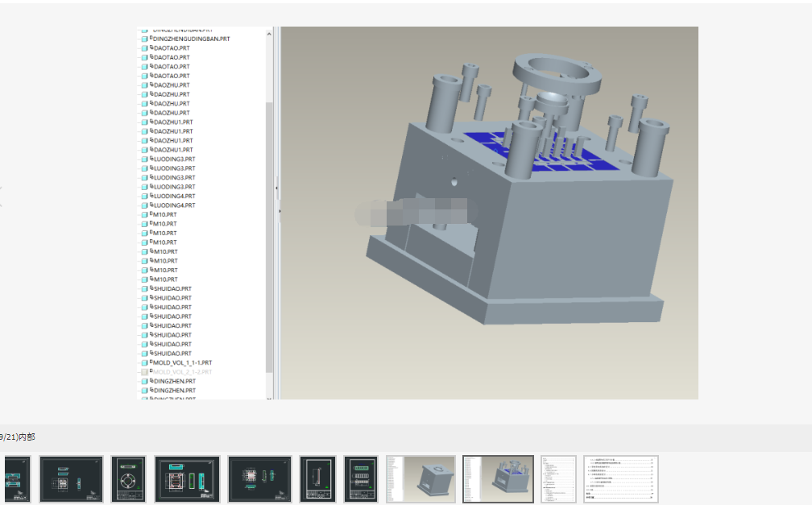Select DINGZHENGUDINGBAN.PRT in the model tree
This screenshot has width=812, height=505.
[191, 39]
